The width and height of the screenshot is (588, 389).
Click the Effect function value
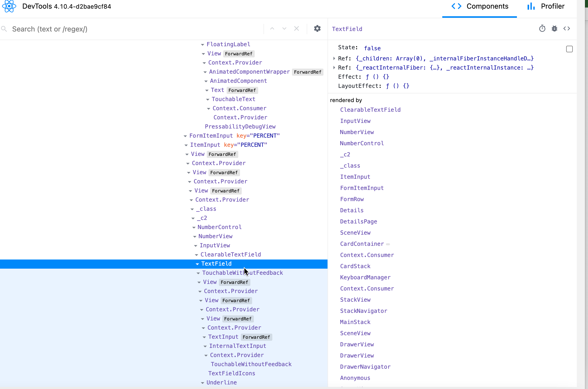point(377,77)
